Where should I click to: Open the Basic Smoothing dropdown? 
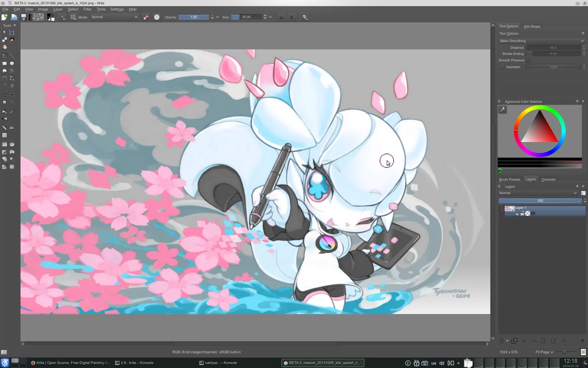point(541,41)
